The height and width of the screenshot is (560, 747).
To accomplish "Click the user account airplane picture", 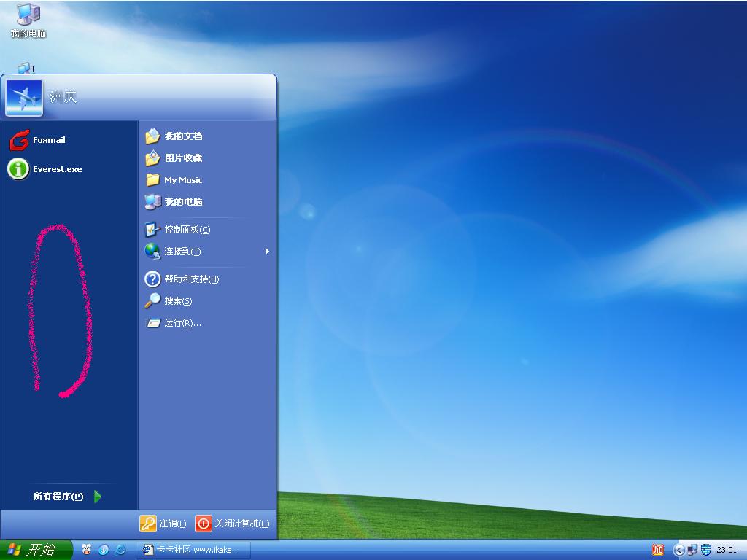I will 24,98.
